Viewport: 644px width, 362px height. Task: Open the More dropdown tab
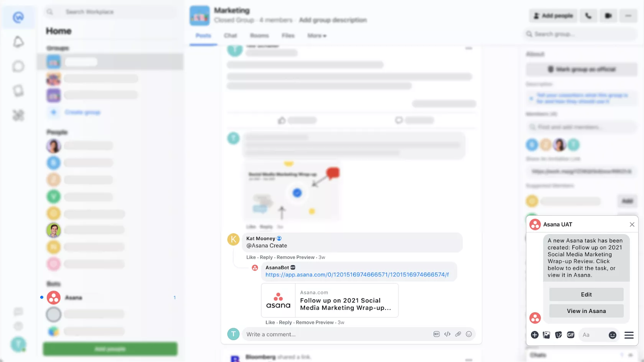tap(317, 36)
